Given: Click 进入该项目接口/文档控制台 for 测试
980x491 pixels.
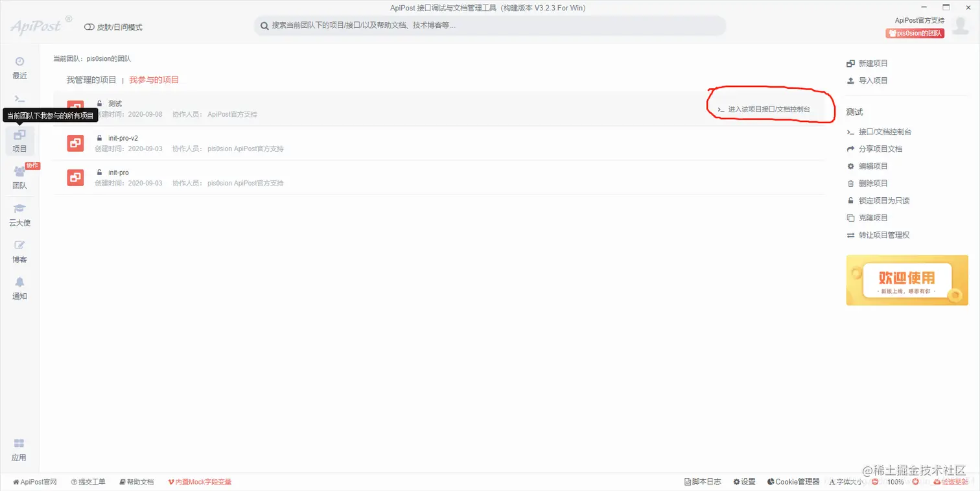Looking at the screenshot, I should pyautogui.click(x=764, y=109).
